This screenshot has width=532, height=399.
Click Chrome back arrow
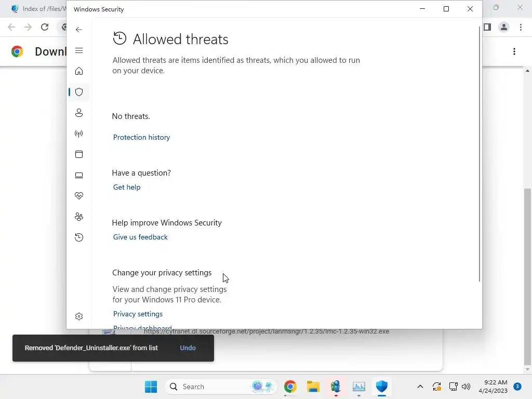pos(11,27)
